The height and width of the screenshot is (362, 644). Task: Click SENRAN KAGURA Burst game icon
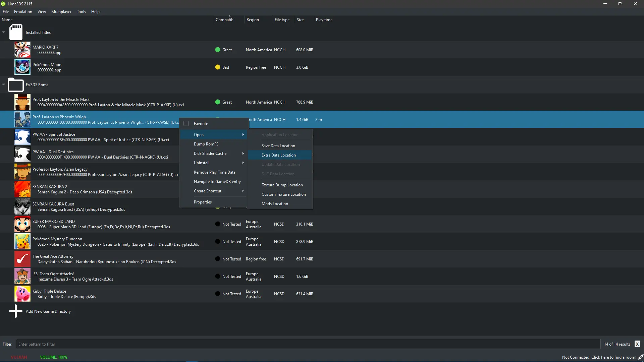pos(22,206)
